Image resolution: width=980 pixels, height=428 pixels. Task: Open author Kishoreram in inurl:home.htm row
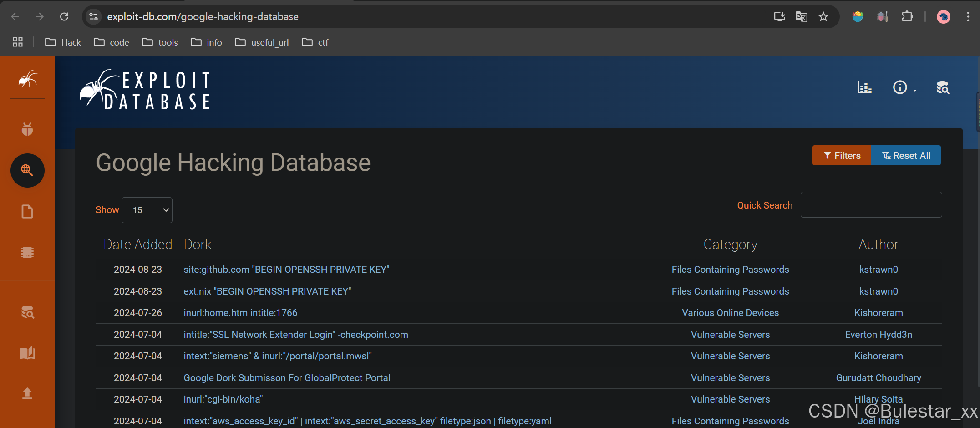coord(878,313)
